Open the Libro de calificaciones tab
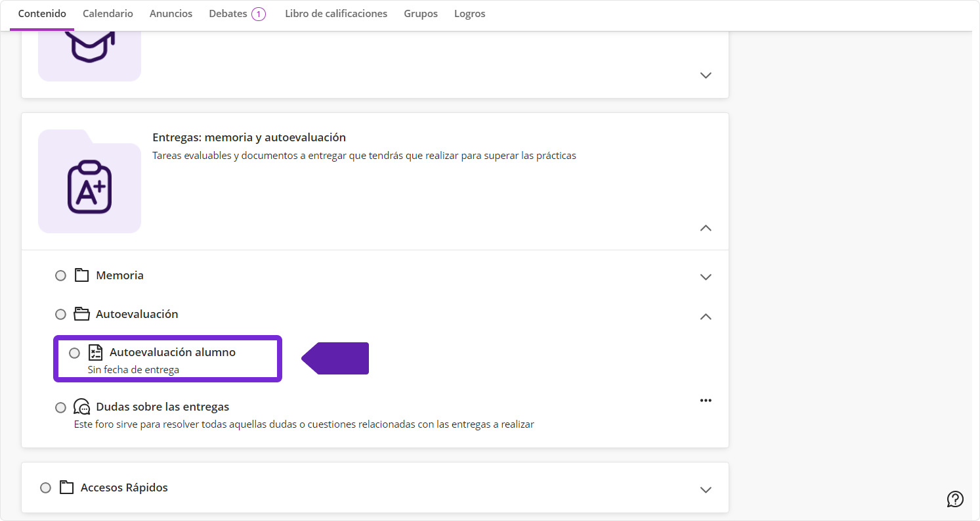This screenshot has height=521, width=980. point(335,14)
